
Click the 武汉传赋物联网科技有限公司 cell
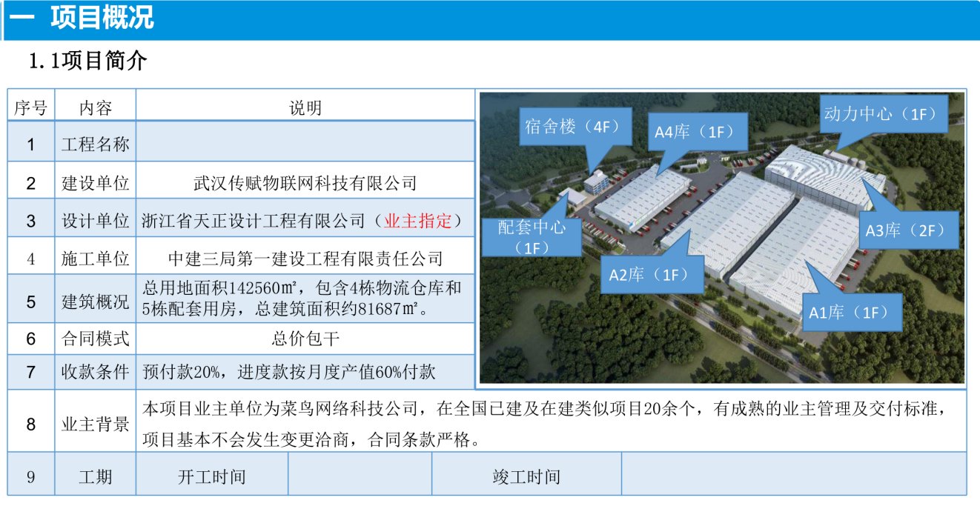coord(305,182)
